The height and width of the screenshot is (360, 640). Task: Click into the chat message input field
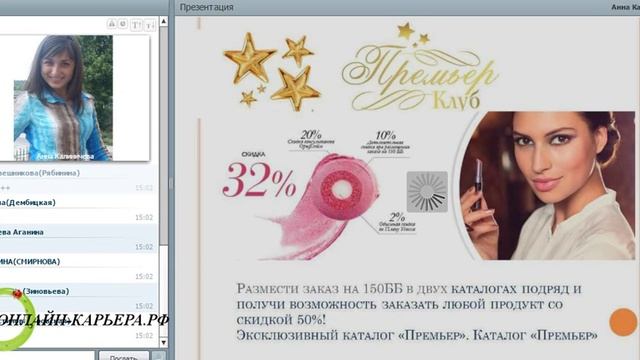pos(47,356)
